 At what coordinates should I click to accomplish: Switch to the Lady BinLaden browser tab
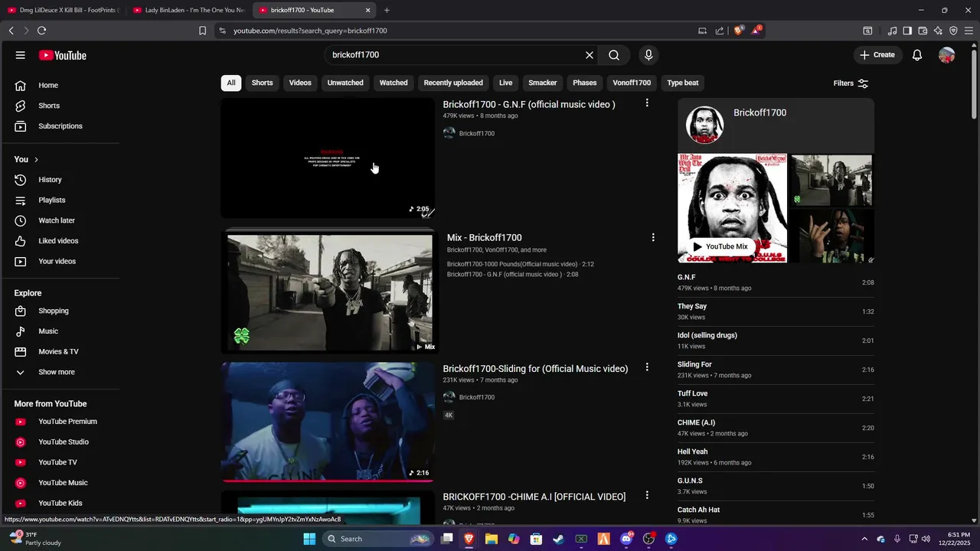(188, 10)
